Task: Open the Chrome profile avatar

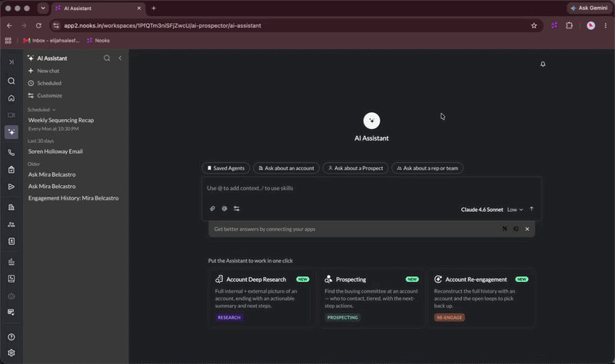Action: pos(590,25)
